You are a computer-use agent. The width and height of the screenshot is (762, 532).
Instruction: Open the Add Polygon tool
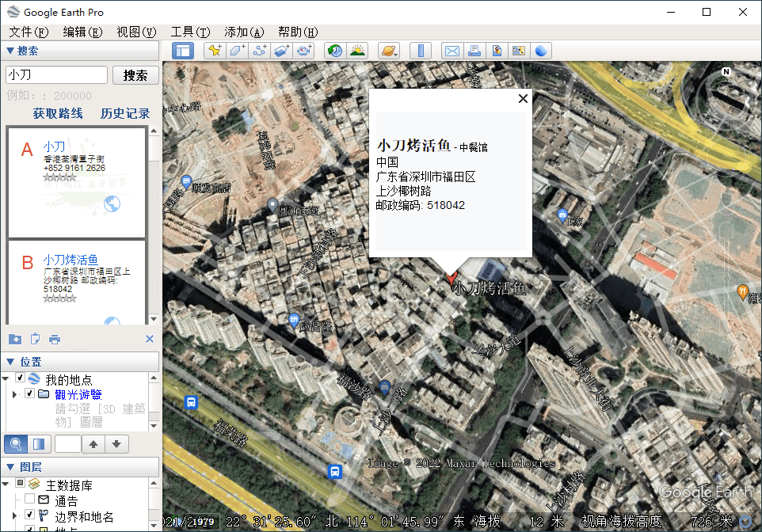238,51
